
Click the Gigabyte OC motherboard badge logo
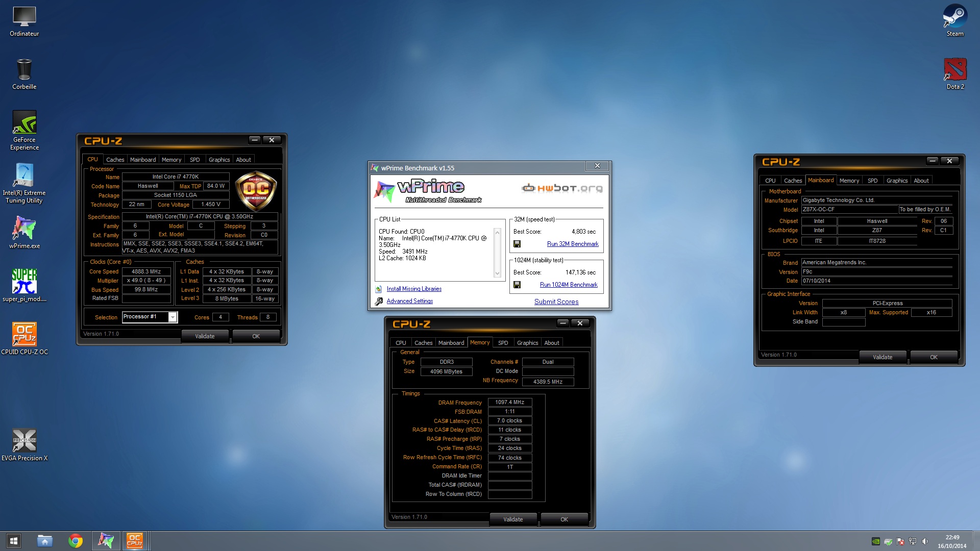256,191
